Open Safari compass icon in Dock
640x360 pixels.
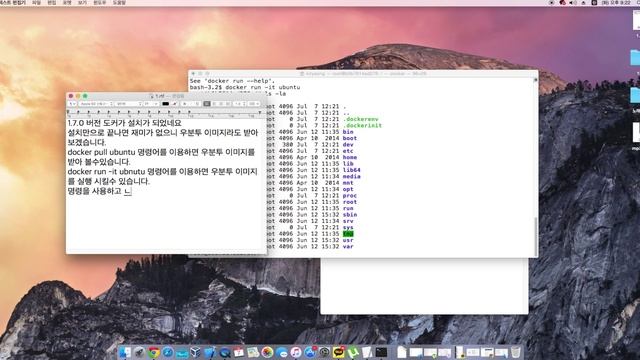coord(168,352)
